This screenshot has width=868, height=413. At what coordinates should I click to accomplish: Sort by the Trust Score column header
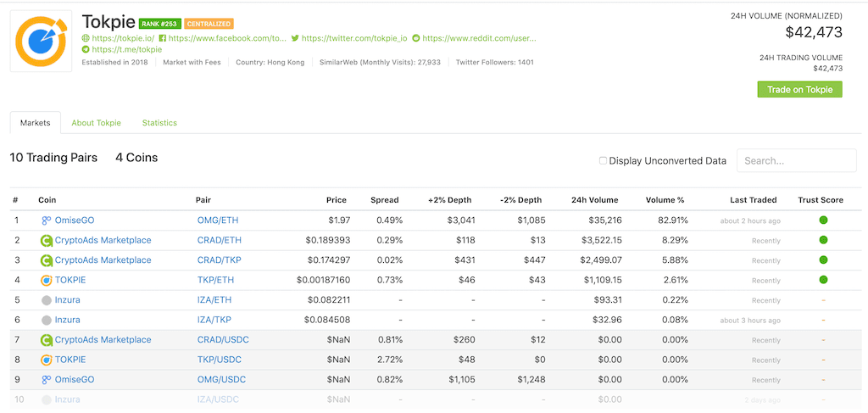[821, 200]
